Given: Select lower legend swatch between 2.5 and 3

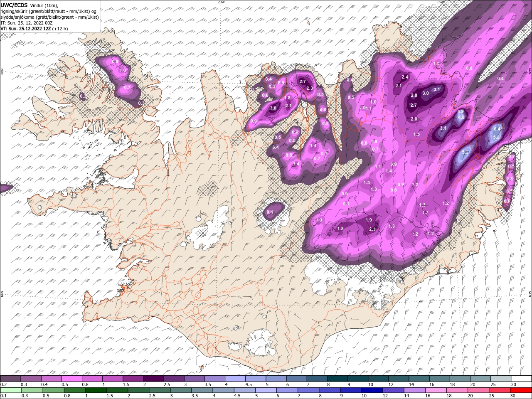Looking at the screenshot, I should click(x=159, y=390).
